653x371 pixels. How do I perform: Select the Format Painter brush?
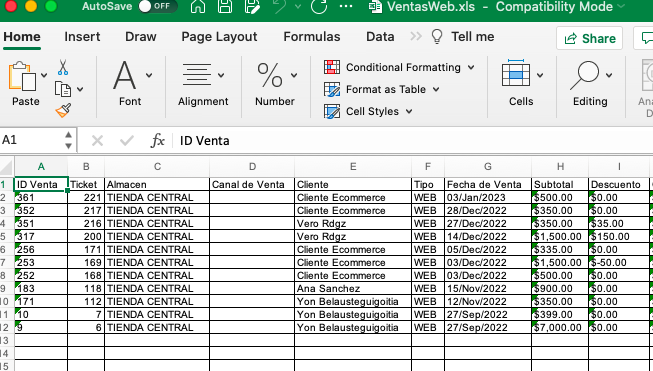(x=63, y=110)
